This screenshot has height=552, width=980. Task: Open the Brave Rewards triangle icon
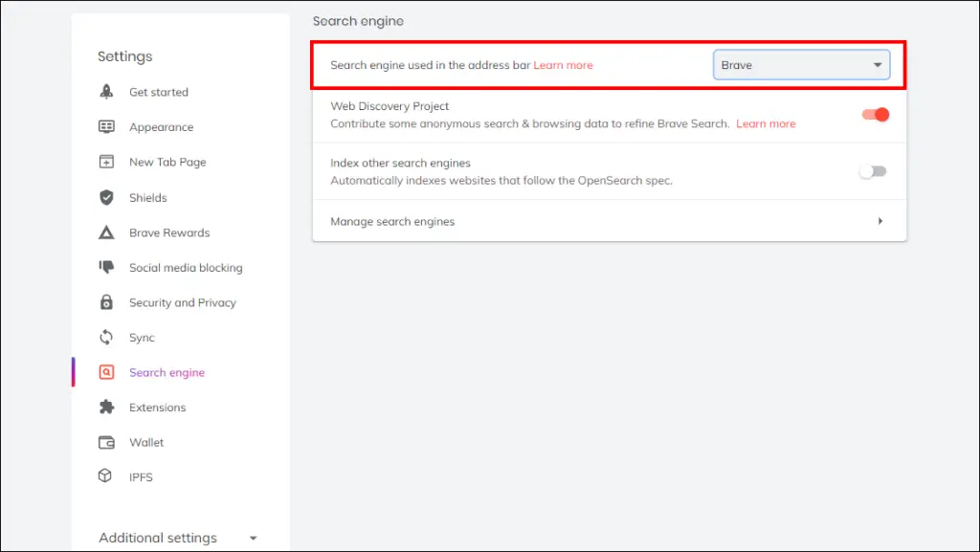click(106, 232)
